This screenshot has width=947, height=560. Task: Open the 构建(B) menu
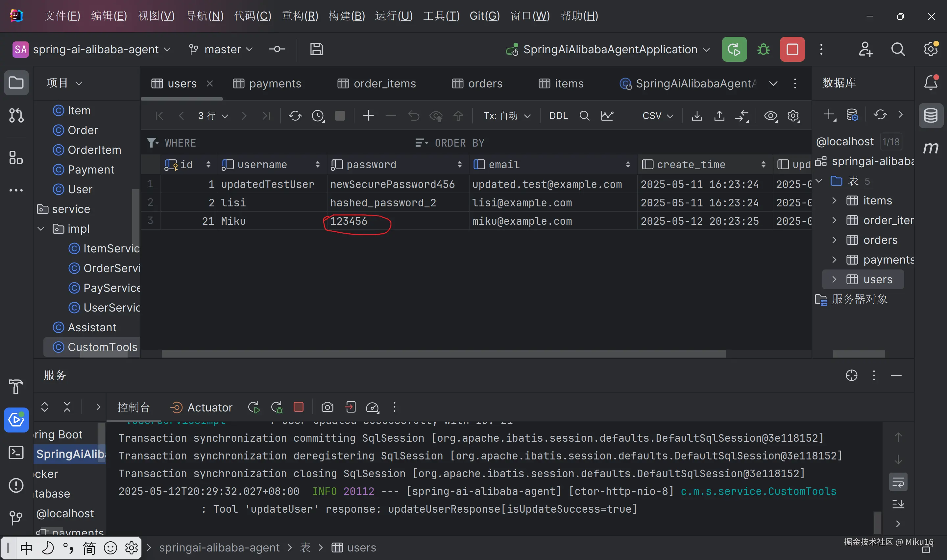tap(346, 16)
